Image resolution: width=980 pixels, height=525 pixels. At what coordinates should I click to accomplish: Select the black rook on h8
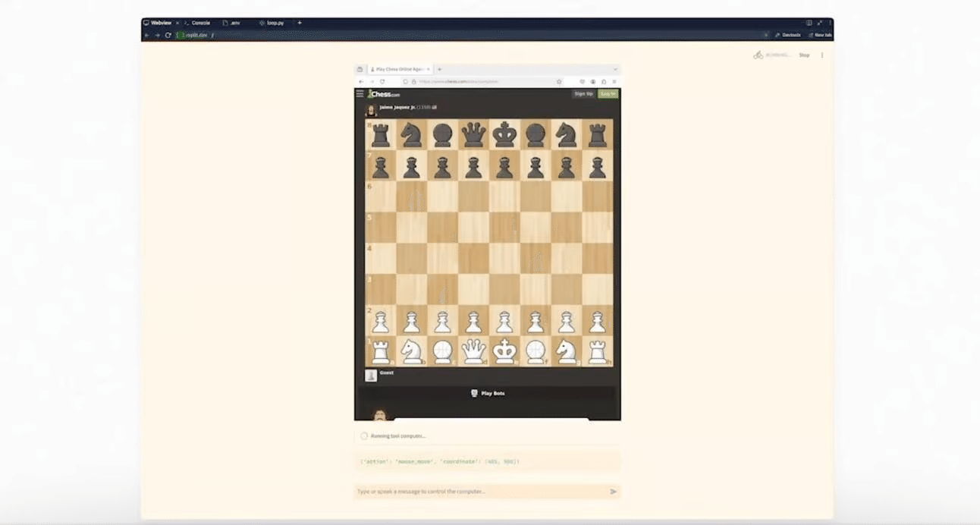pos(597,135)
